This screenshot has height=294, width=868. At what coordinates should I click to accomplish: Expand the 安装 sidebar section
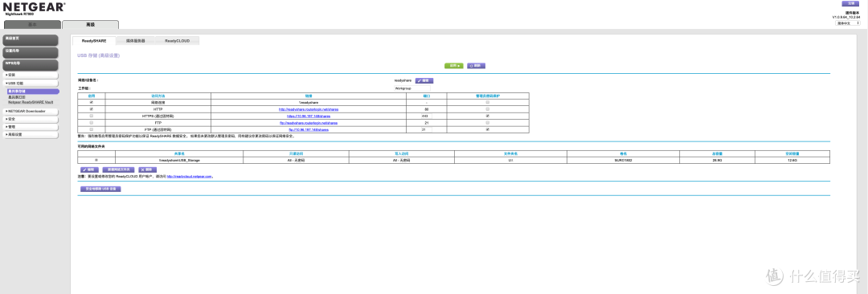pyautogui.click(x=31, y=75)
